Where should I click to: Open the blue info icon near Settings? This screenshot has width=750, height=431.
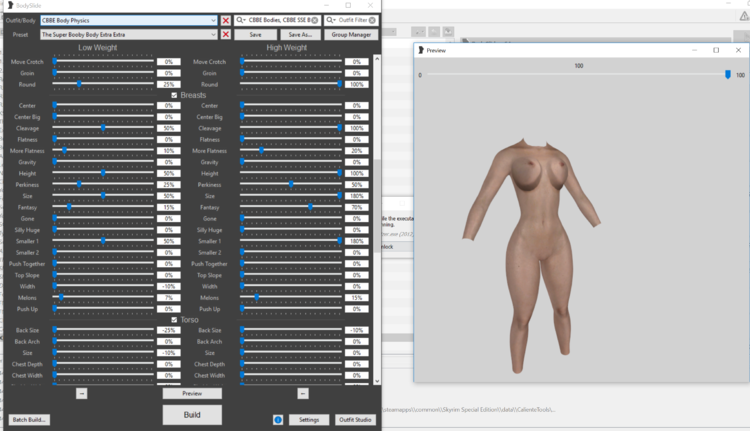pyautogui.click(x=278, y=420)
